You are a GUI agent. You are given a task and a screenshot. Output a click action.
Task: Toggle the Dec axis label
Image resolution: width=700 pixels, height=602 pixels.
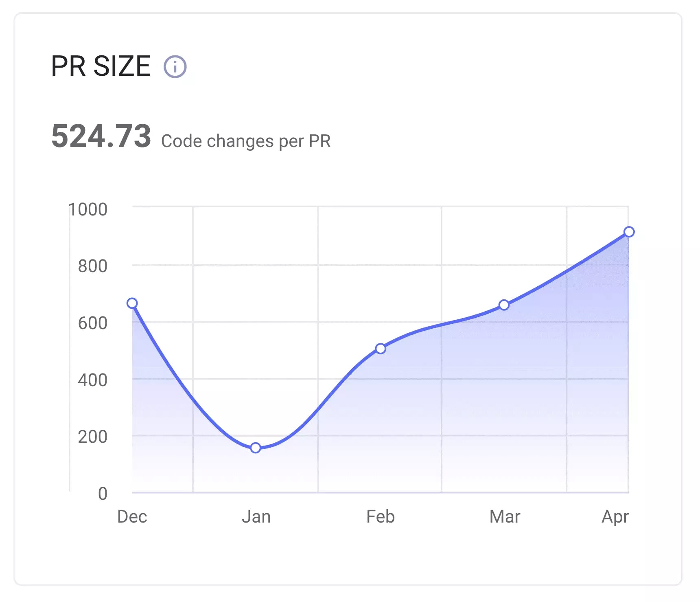point(133,516)
